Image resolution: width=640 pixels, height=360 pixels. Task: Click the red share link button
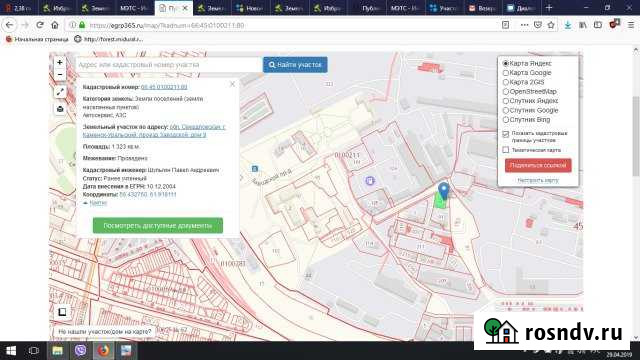pos(538,165)
